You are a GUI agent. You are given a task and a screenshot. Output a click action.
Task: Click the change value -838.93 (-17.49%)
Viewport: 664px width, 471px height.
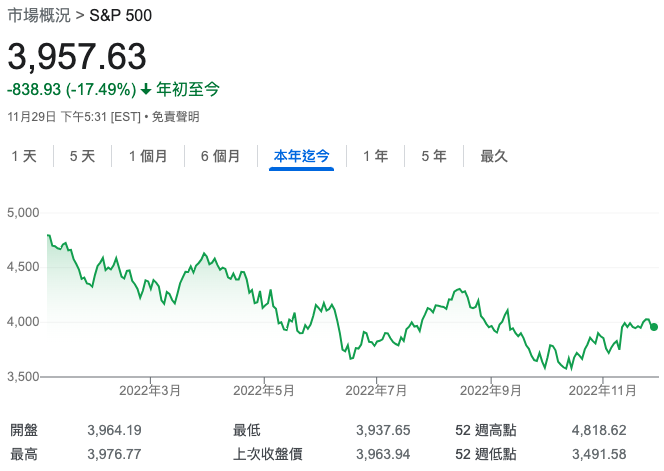click(72, 89)
